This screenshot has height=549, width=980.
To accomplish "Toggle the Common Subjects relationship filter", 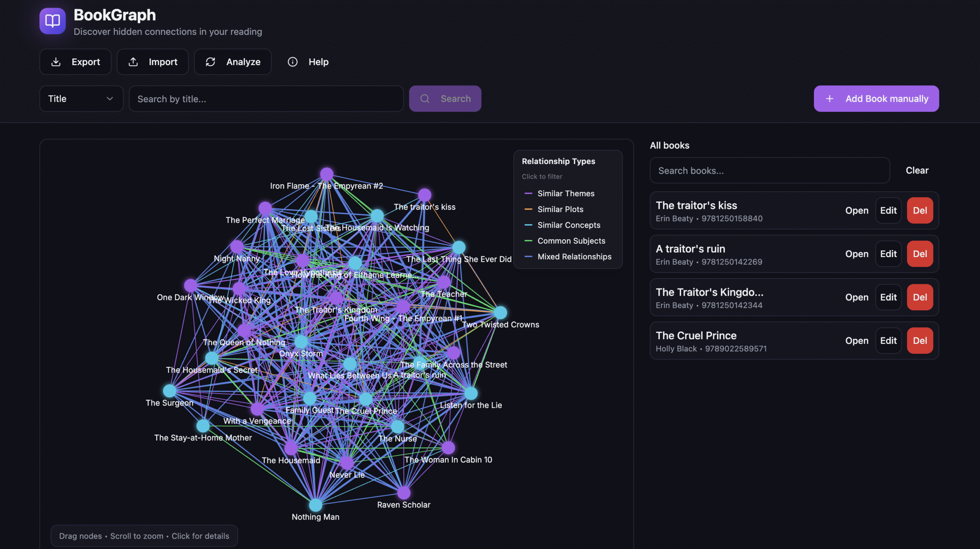I will pos(571,241).
